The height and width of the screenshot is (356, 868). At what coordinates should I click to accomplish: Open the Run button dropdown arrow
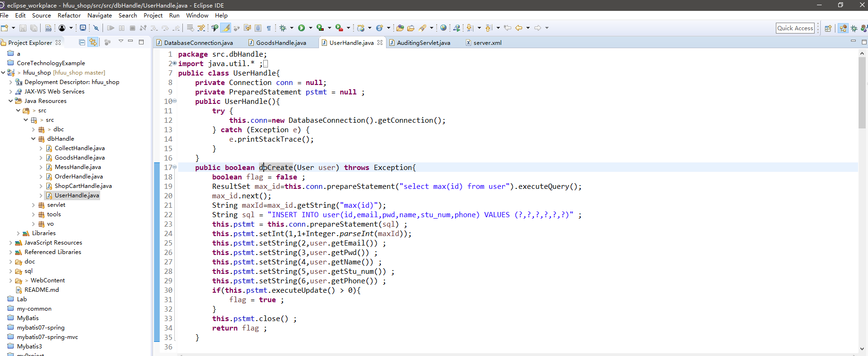tap(310, 28)
